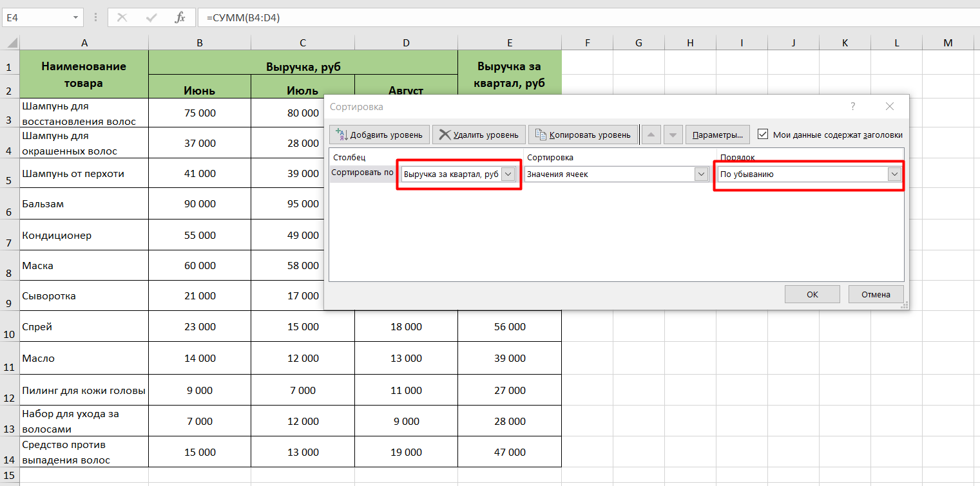Select column A header
The image size is (980, 486).
pos(84,42)
